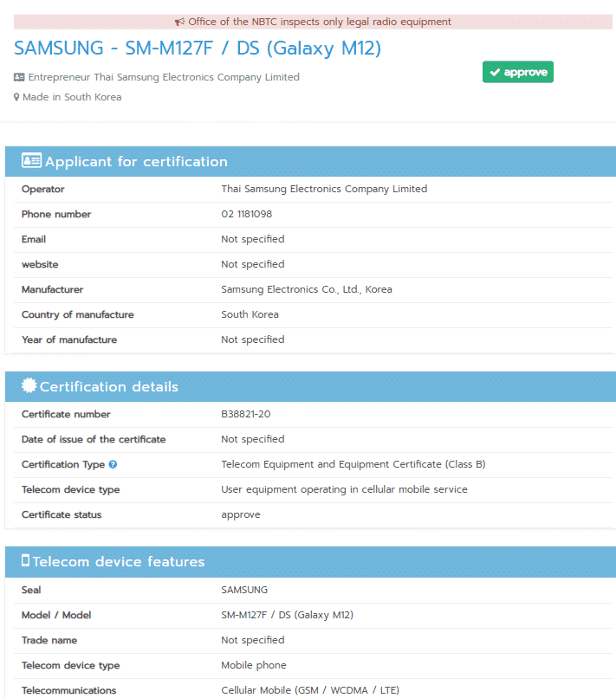Image resolution: width=616 pixels, height=698 pixels.
Task: Select the Telecom device features section heading
Action: point(119,562)
